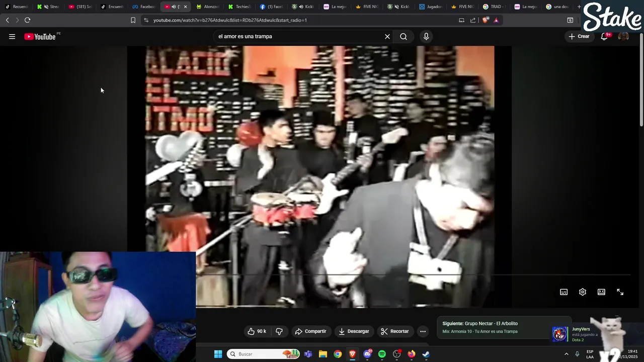The image size is (644, 362).
Task: Seek on the video progress bar
Action: point(413,275)
